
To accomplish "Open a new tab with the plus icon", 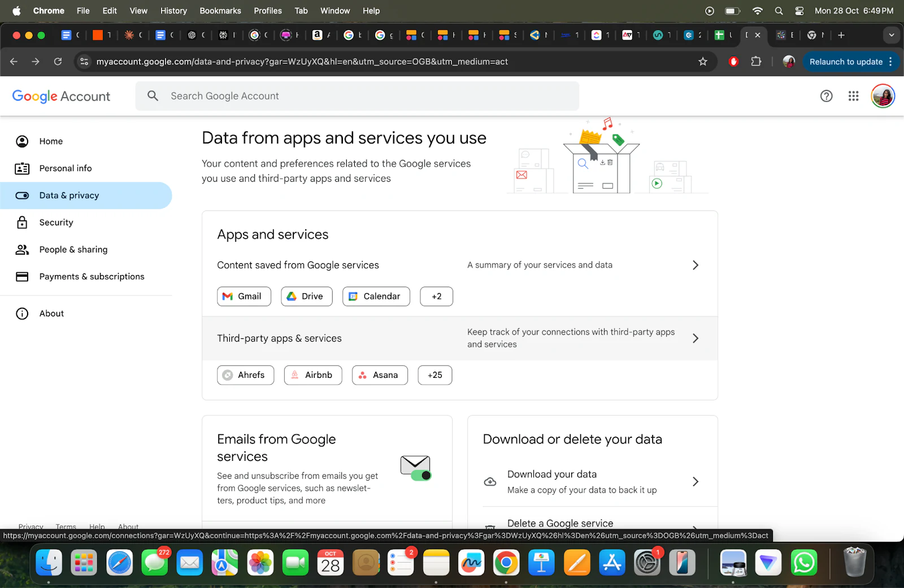I will click(x=841, y=35).
